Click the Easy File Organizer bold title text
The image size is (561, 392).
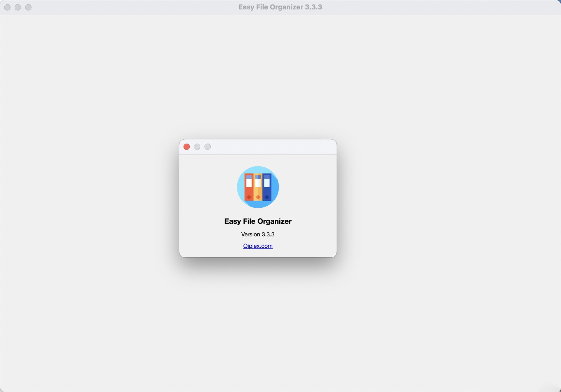[257, 221]
